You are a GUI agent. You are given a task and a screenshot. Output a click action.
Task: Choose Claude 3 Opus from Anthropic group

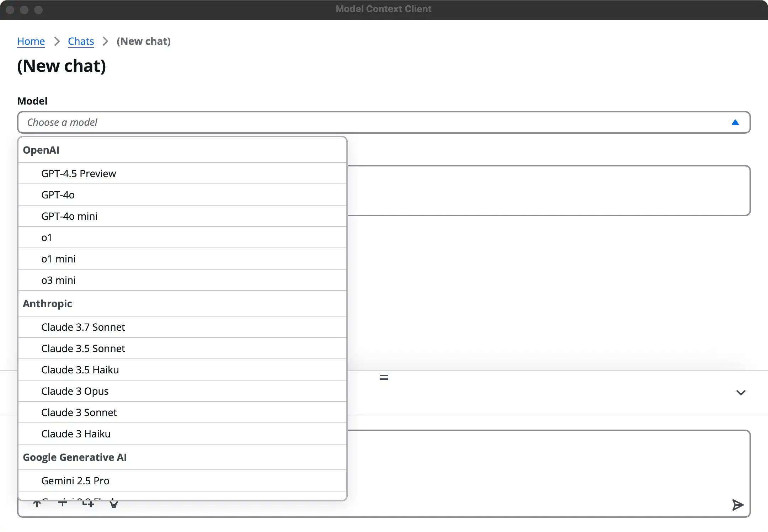(x=75, y=391)
